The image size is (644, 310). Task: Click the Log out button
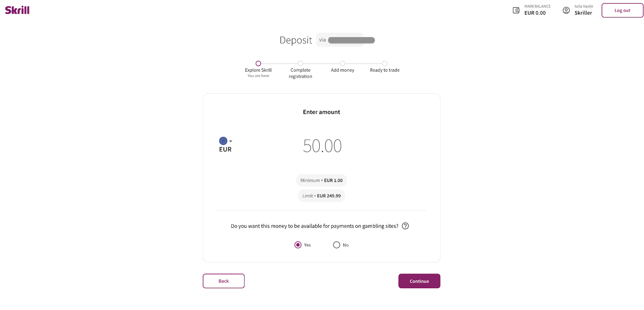click(622, 10)
